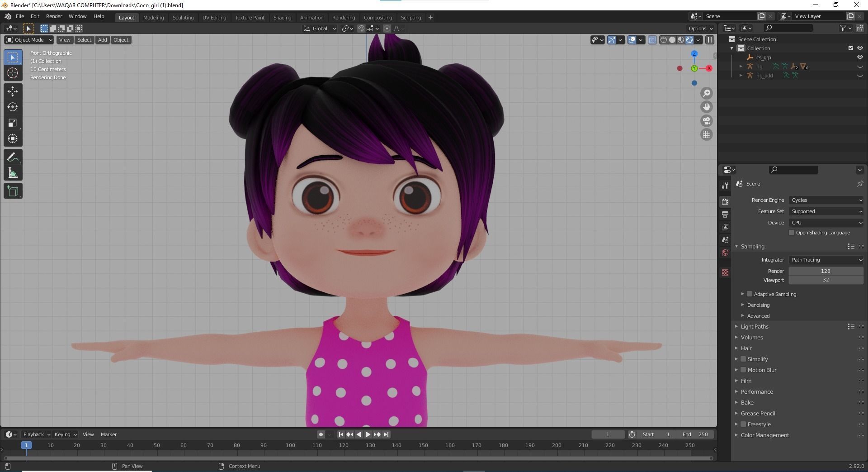
Task: Select the Measure tool
Action: (x=13, y=172)
